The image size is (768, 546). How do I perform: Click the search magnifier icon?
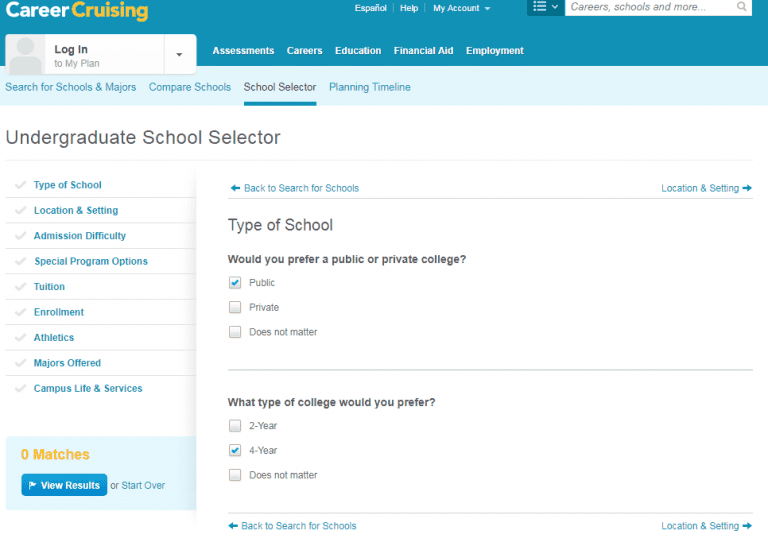pyautogui.click(x=742, y=6)
